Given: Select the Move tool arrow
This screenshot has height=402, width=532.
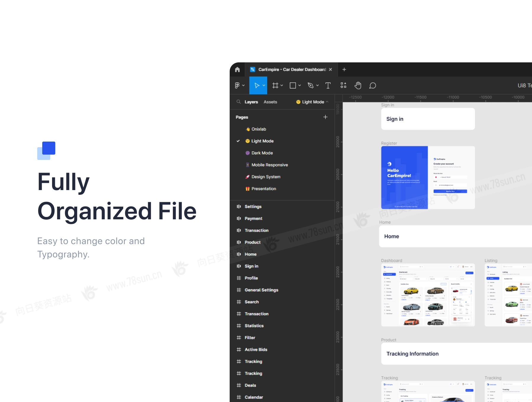Looking at the screenshot, I should click(x=257, y=85).
